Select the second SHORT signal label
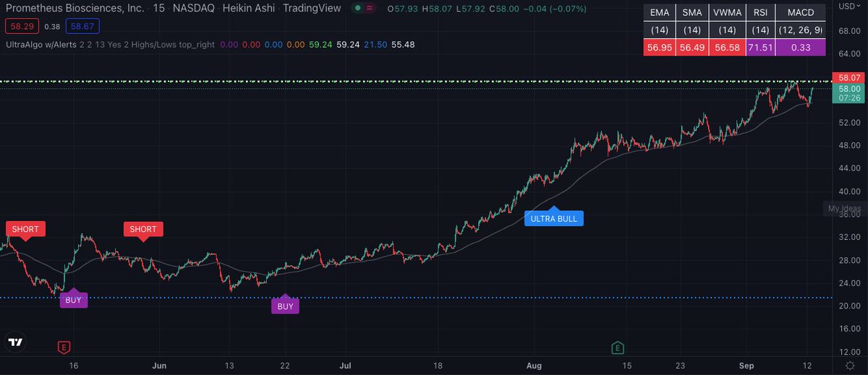868x375 pixels. (142, 229)
